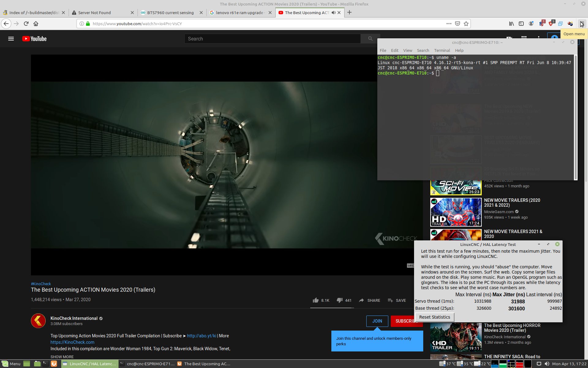Open KinoCheck International channel avatar
The image size is (588, 368).
pyautogui.click(x=38, y=321)
